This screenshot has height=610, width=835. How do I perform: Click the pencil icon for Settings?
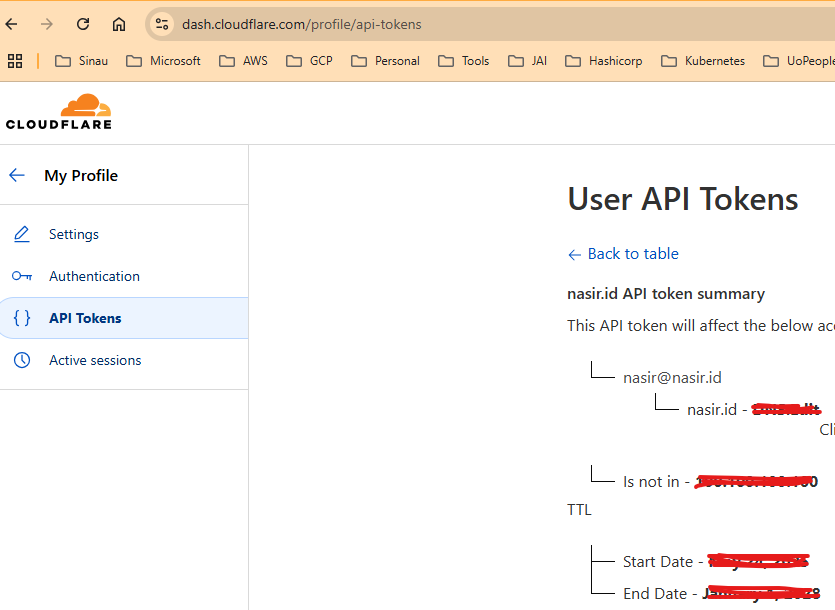click(x=22, y=234)
